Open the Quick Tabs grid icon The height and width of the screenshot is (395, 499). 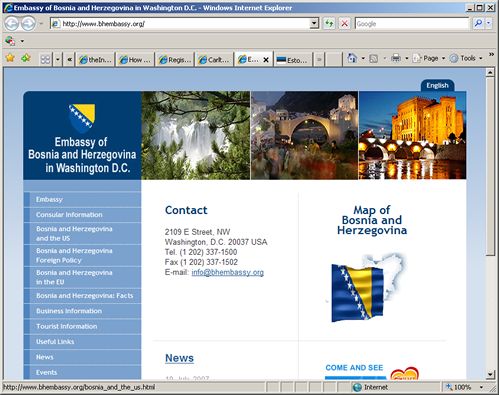tap(45, 60)
